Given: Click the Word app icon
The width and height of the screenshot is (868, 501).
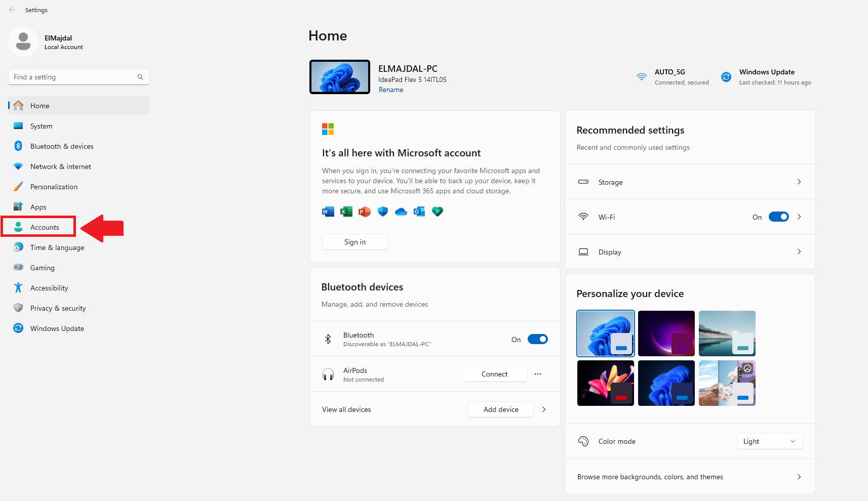Looking at the screenshot, I should coord(328,212).
